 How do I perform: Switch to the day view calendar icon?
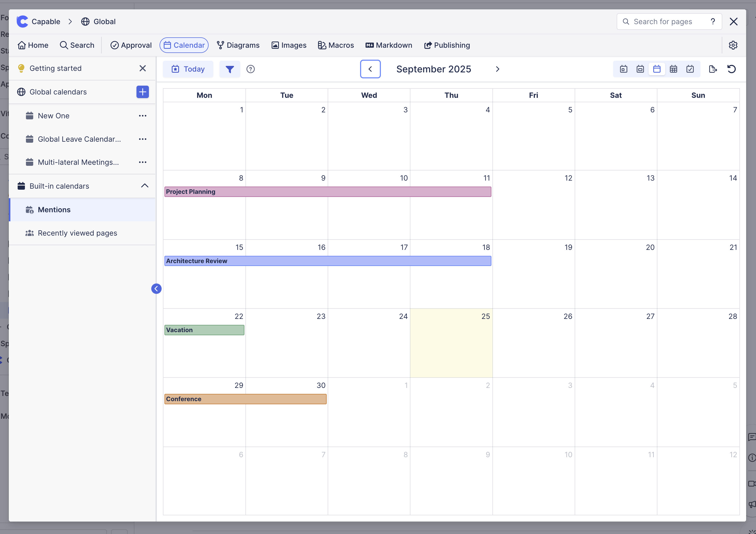click(x=623, y=69)
